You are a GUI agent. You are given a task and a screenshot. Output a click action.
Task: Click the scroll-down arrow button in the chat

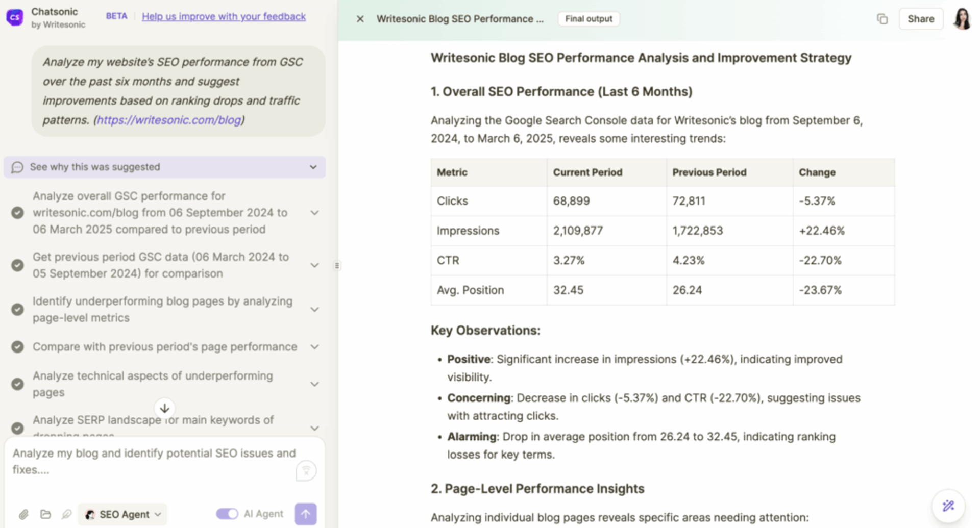point(164,408)
